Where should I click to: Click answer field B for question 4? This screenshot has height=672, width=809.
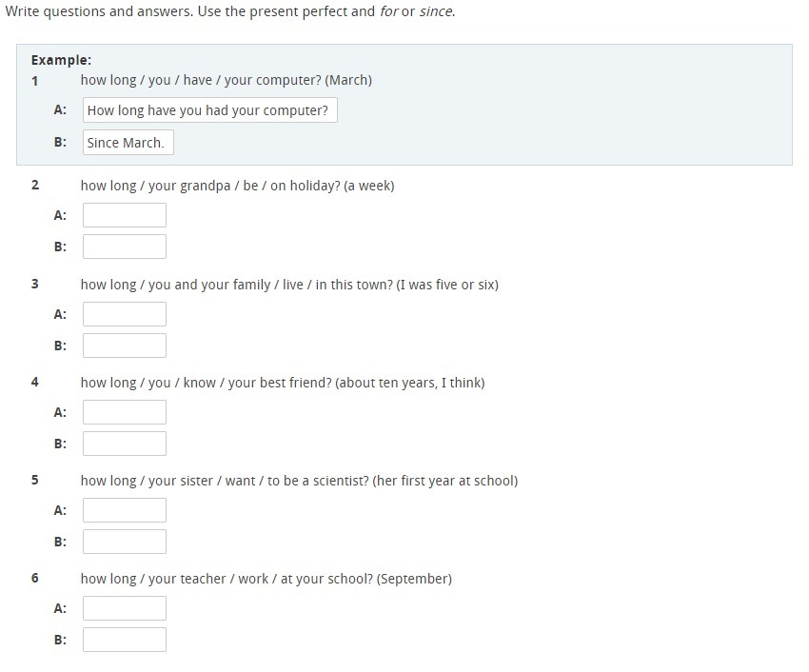[125, 444]
